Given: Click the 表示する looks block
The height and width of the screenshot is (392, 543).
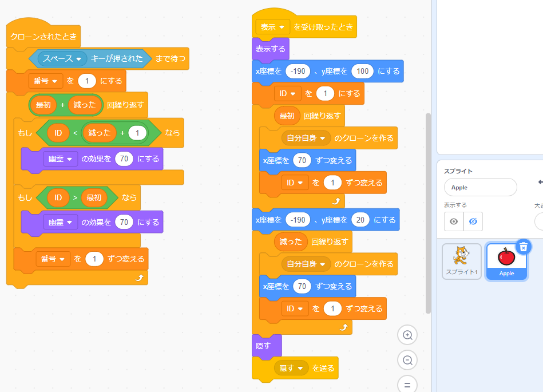Looking at the screenshot, I should pyautogui.click(x=271, y=49).
